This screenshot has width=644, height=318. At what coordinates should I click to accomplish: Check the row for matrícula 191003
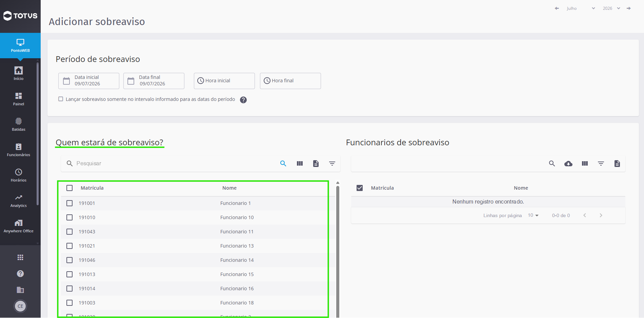tap(69, 303)
